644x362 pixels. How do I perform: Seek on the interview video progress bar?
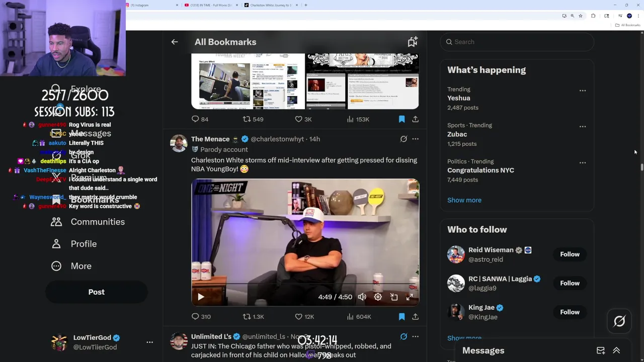305,285
